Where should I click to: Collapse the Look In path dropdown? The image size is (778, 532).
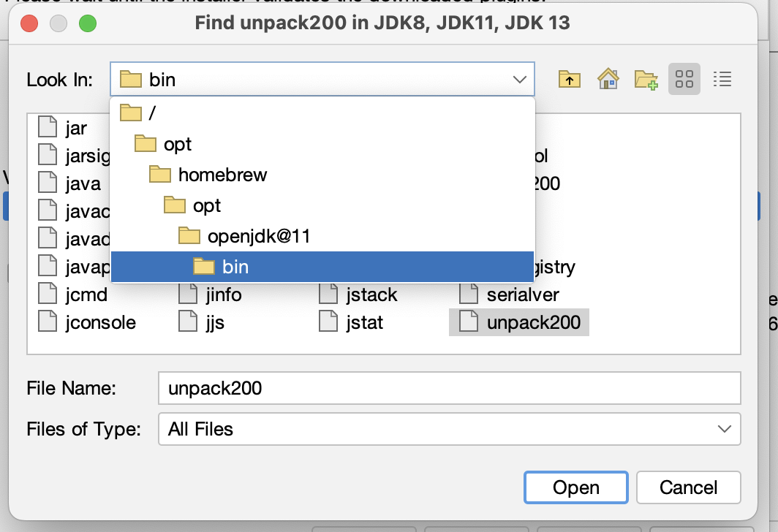click(x=519, y=80)
